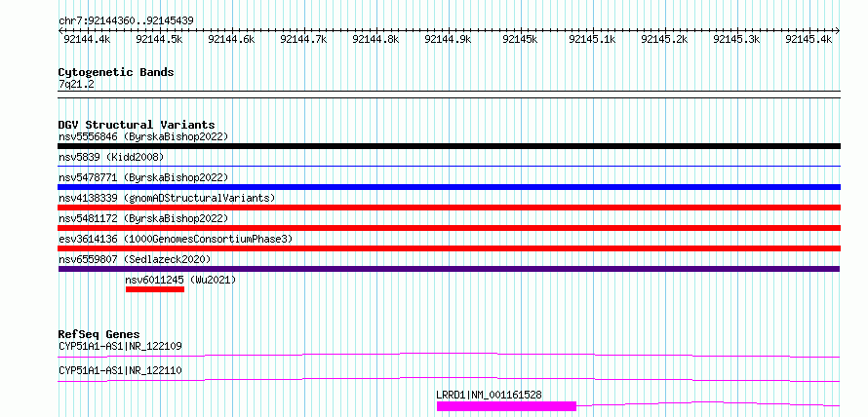Click the nsv5556846 black variant bar
This screenshot has height=417, width=868.
point(449,146)
